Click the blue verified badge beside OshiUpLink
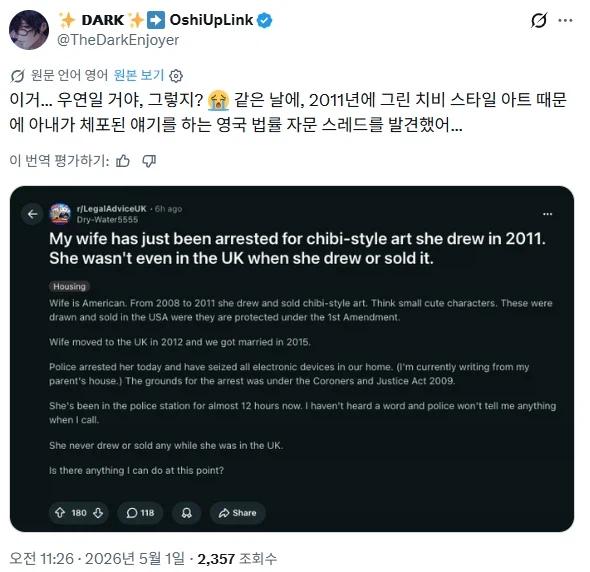This screenshot has height=572, width=590. click(x=265, y=20)
